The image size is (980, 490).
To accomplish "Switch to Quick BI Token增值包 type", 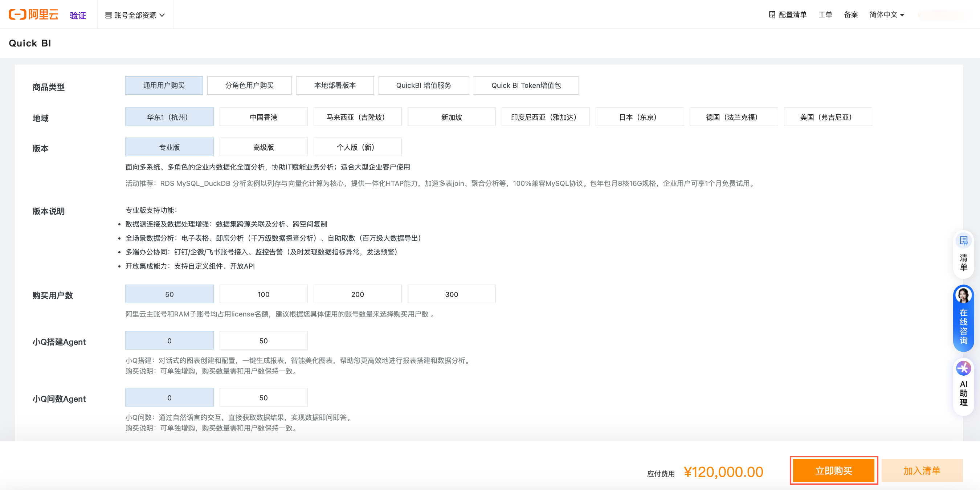I will [526, 86].
